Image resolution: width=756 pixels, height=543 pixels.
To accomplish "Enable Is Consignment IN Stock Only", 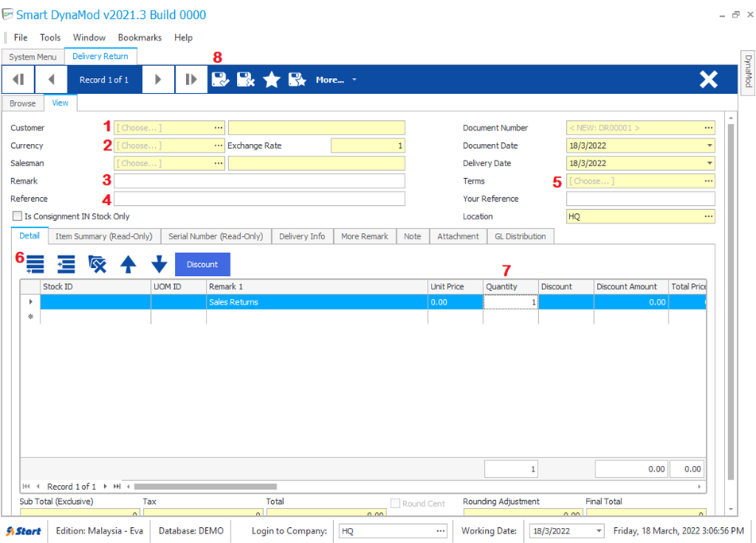I will pos(17,216).
